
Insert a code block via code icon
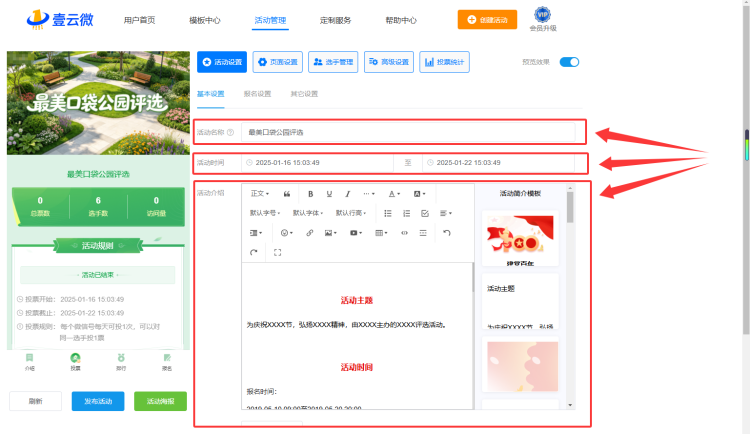[x=404, y=233]
